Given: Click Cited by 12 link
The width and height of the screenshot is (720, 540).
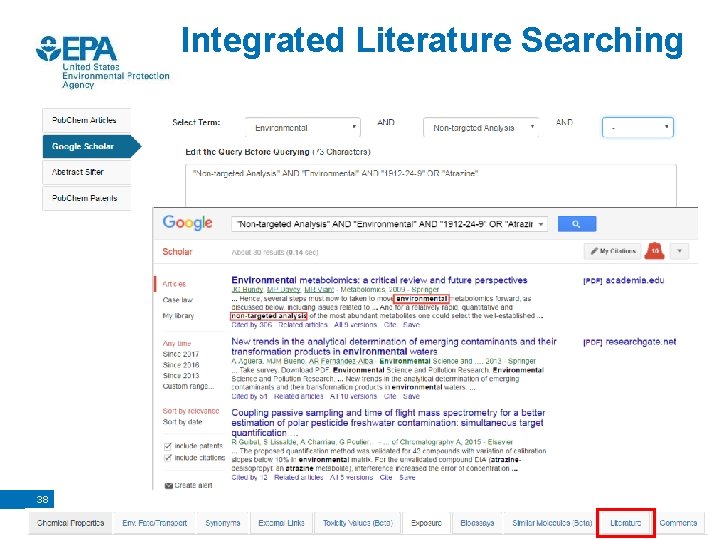Looking at the screenshot, I should click(249, 478).
